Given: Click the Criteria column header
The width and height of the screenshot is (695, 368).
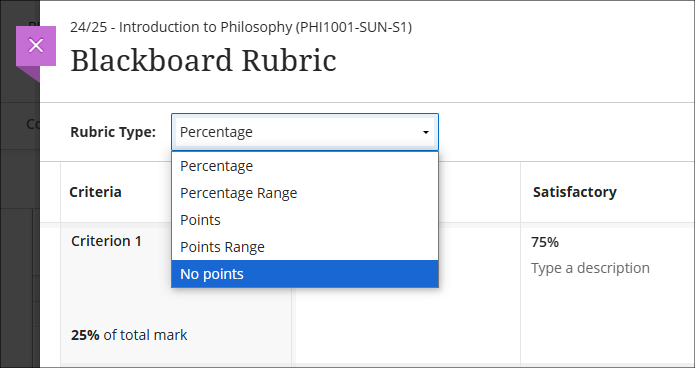Looking at the screenshot, I should 95,192.
